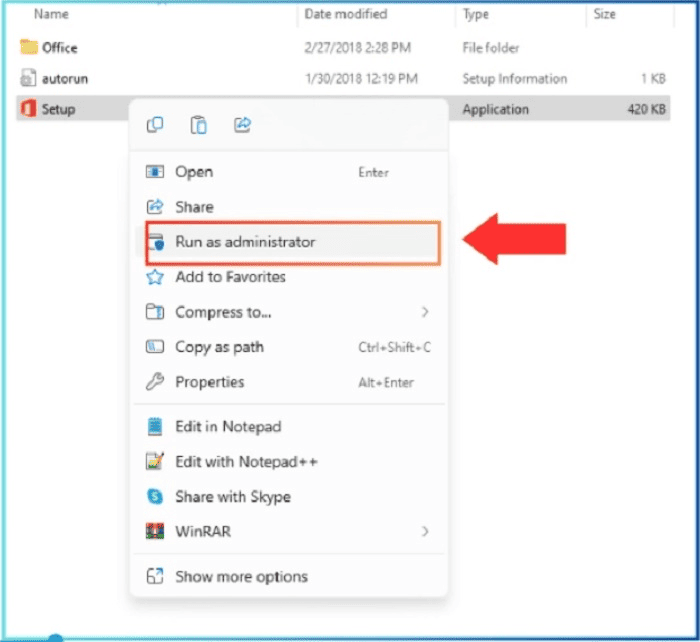Expand the Compress to submenu arrow

click(425, 312)
